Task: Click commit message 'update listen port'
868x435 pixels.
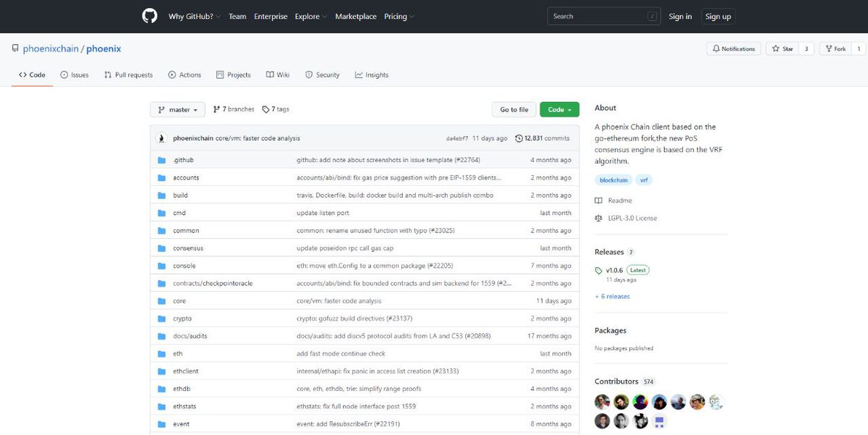Action: click(323, 213)
